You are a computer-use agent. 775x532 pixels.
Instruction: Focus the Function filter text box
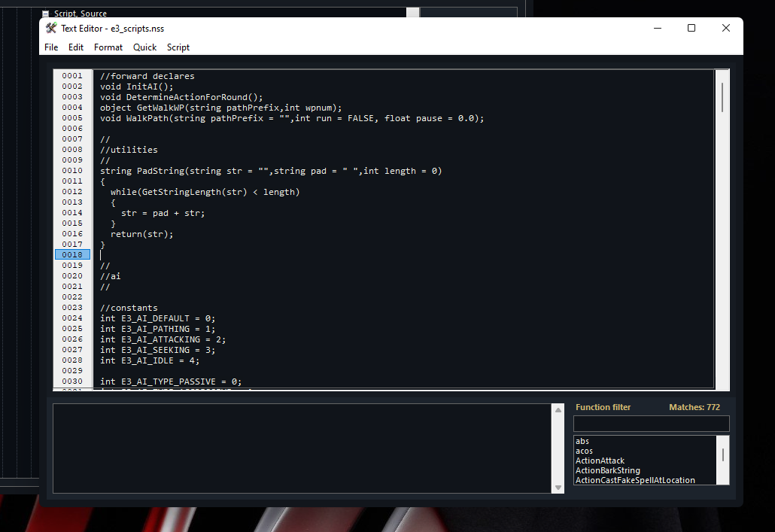point(651,424)
